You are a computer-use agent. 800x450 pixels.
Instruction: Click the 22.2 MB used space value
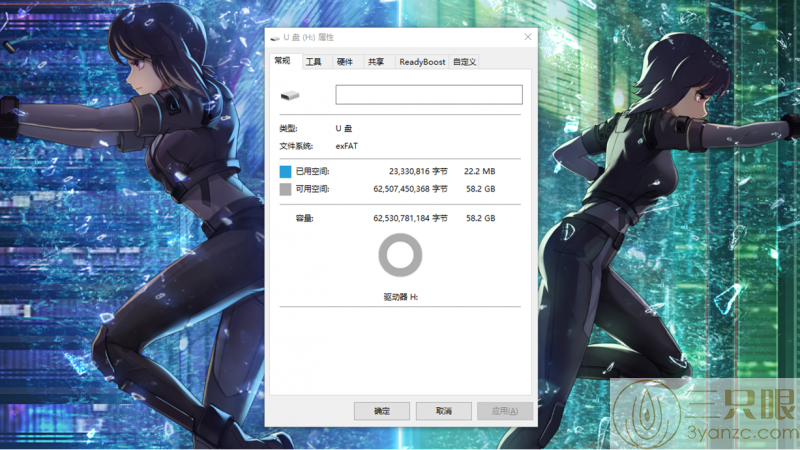[x=480, y=171]
